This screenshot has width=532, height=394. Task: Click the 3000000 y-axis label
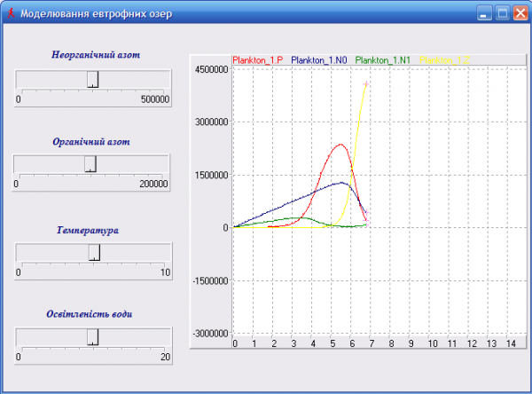[x=211, y=122]
